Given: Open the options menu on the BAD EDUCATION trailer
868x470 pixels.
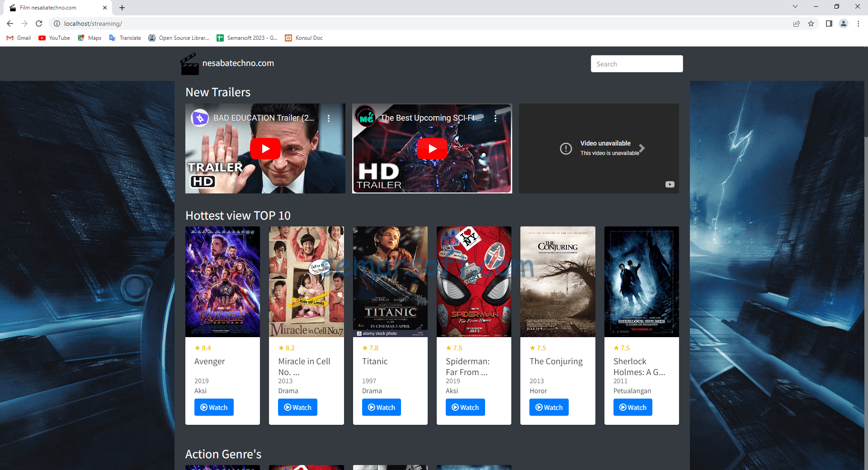Looking at the screenshot, I should pyautogui.click(x=329, y=118).
